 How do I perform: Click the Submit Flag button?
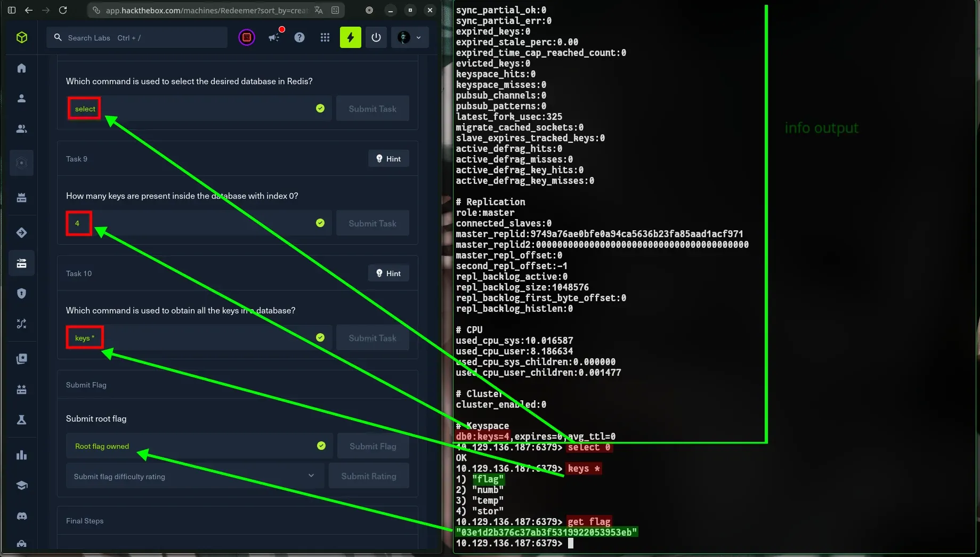[373, 446]
